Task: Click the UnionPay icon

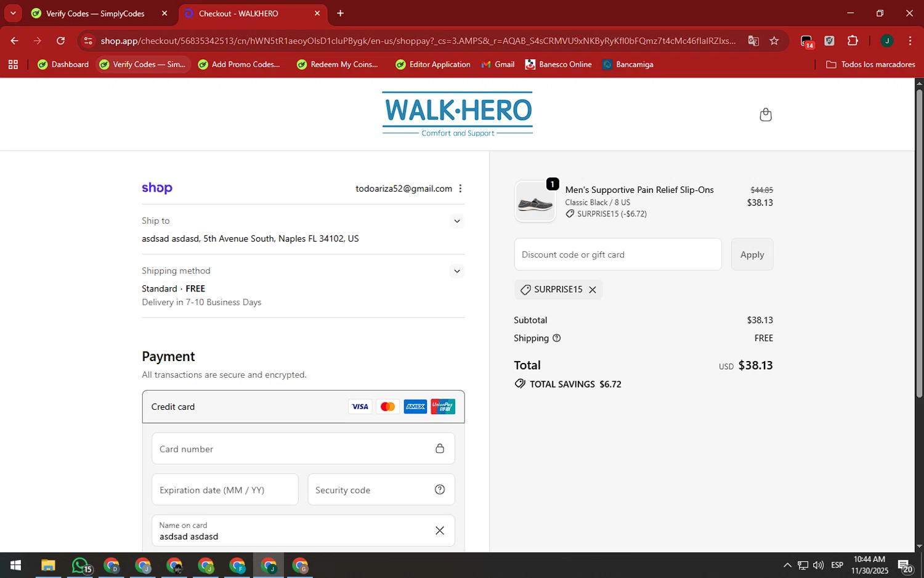Action: pos(443,407)
